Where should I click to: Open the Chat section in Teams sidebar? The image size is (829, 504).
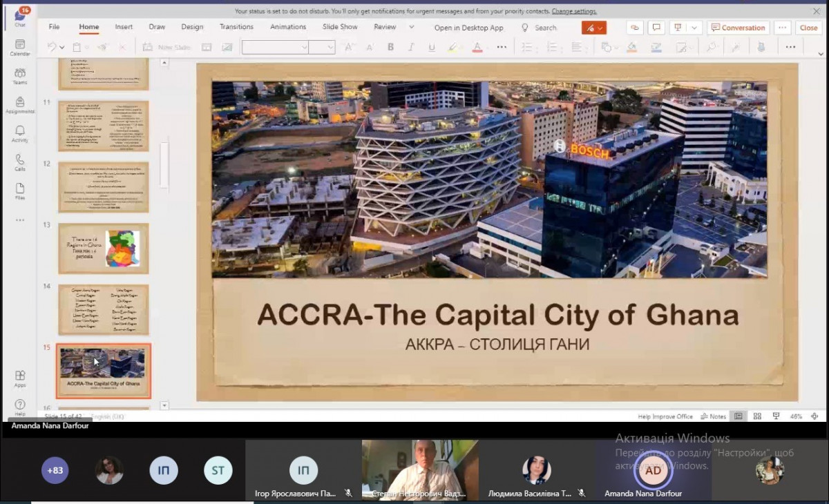20,17
